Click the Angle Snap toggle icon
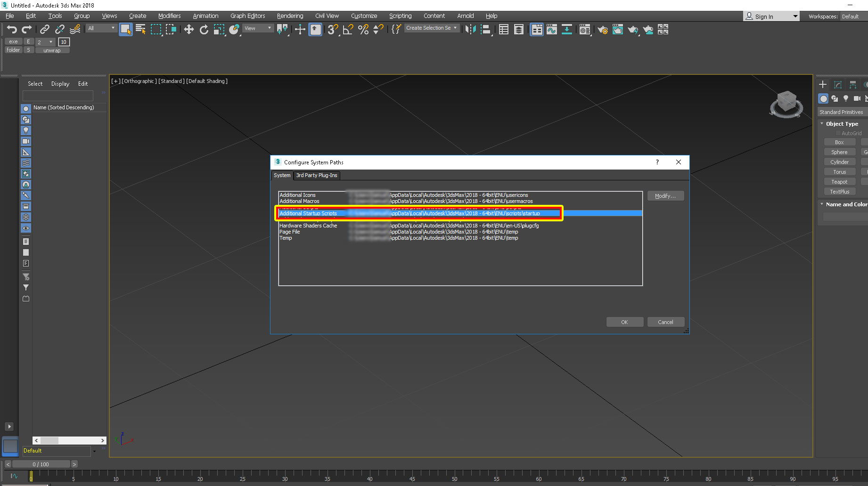Viewport: 868px width, 486px height. tap(348, 30)
